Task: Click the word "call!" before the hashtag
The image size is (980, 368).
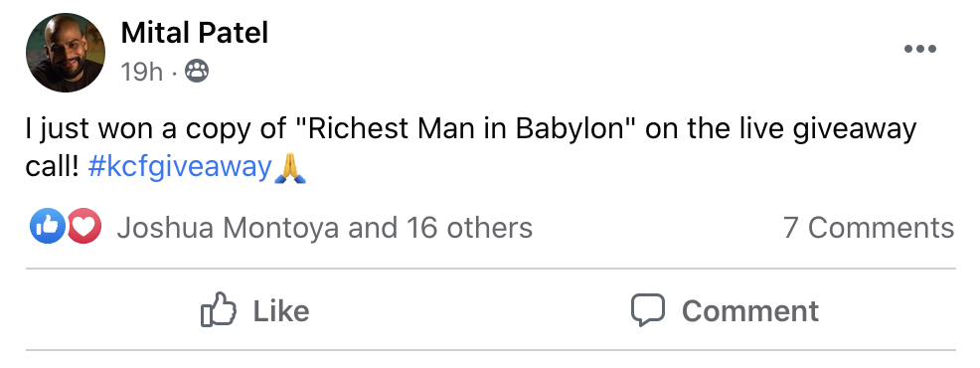Action: click(x=53, y=168)
